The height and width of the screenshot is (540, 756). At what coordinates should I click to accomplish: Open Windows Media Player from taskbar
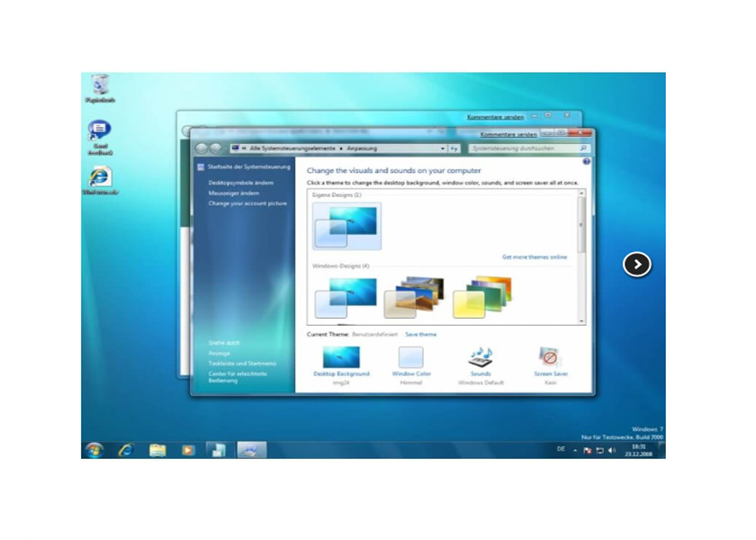[x=187, y=449]
